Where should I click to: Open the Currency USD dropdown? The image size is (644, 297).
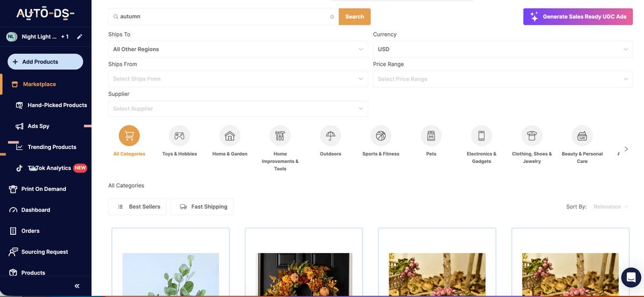[503, 49]
